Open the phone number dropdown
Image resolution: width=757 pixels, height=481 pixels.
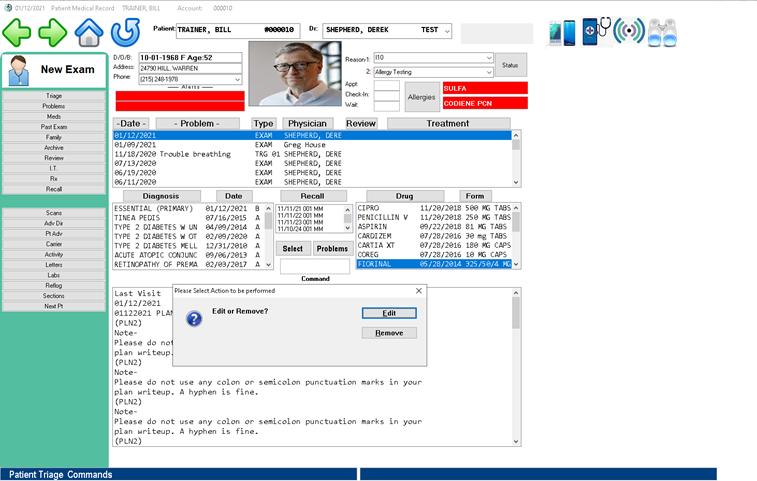(237, 79)
